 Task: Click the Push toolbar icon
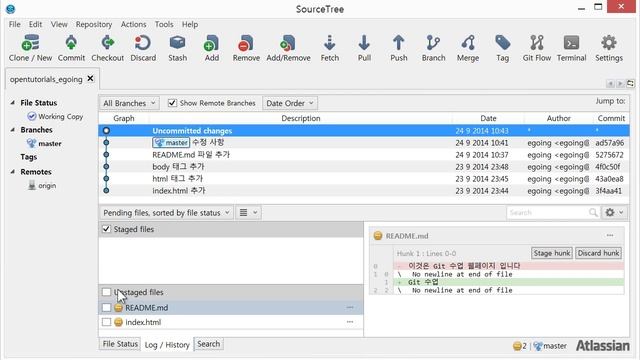(x=398, y=48)
